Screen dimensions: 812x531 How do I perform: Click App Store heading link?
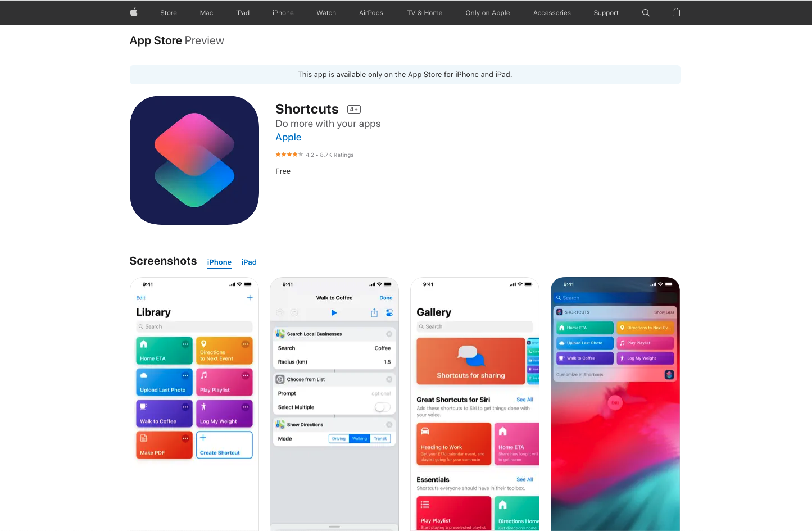[156, 40]
